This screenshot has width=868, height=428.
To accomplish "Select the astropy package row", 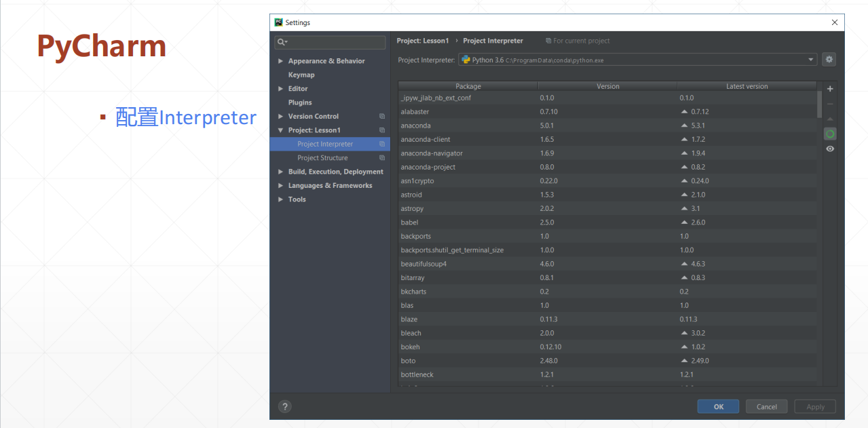I will click(x=607, y=209).
